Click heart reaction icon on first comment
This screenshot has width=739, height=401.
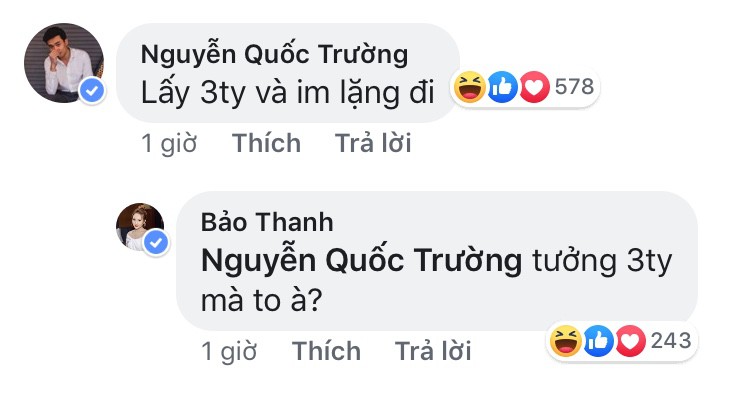pos(535,88)
